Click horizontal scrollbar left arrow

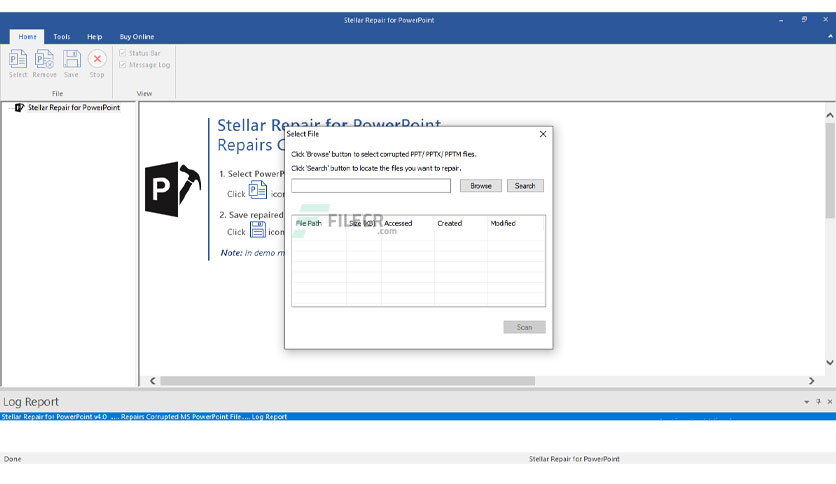[x=152, y=381]
